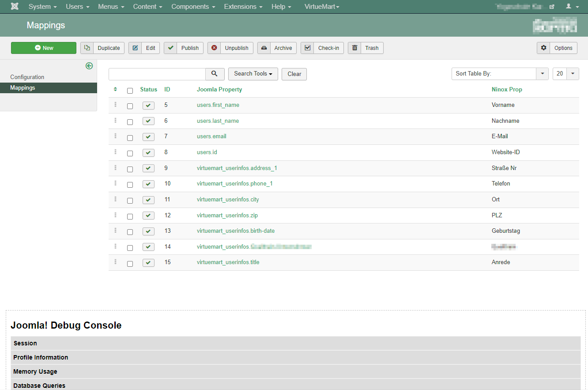Expand Profile Information debug section
This screenshot has width=588, height=390.
(x=295, y=357)
